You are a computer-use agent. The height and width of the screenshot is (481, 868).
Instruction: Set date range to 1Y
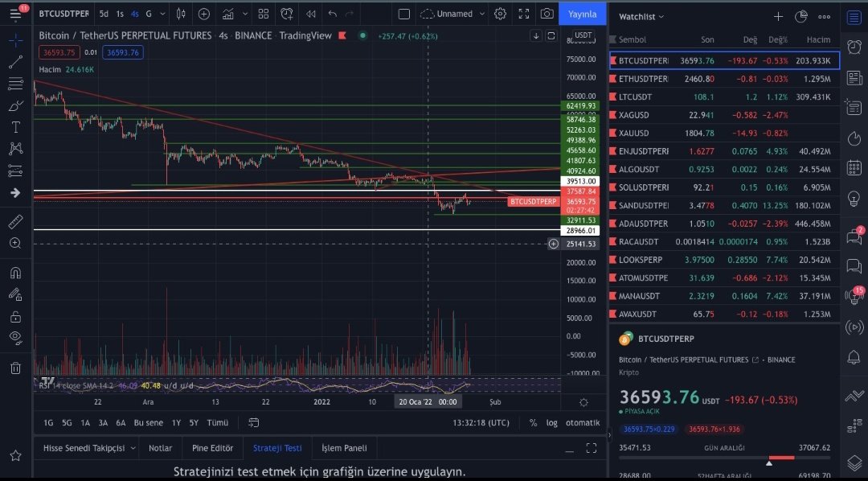click(176, 423)
